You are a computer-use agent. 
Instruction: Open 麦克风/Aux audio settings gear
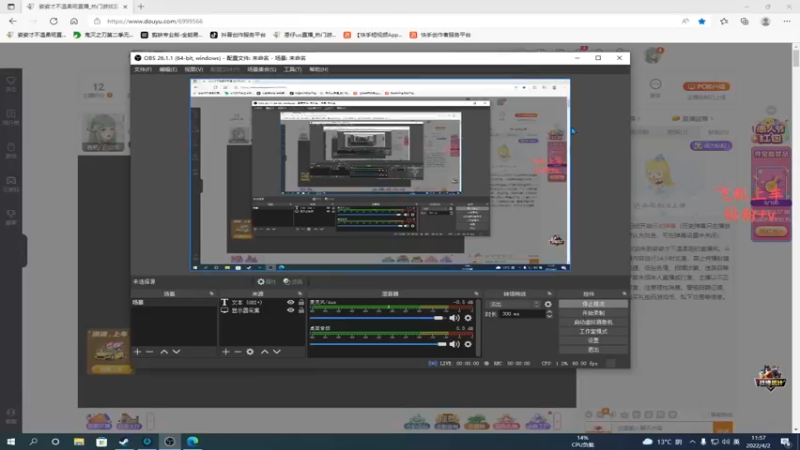[x=468, y=318]
